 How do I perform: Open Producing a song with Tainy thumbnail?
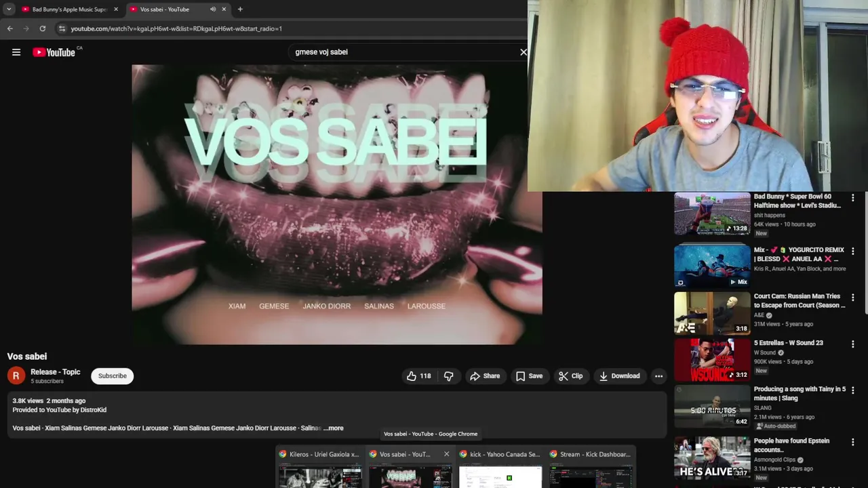[x=712, y=407]
